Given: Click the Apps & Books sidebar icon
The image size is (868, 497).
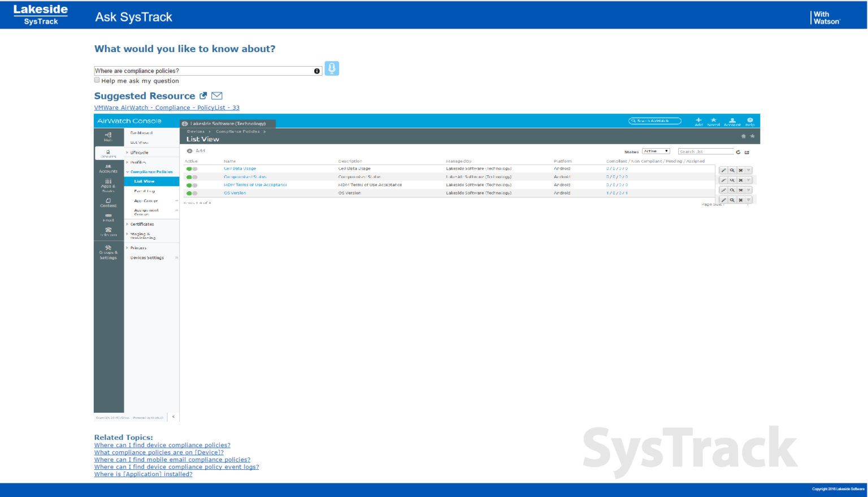Looking at the screenshot, I should pos(108,183).
